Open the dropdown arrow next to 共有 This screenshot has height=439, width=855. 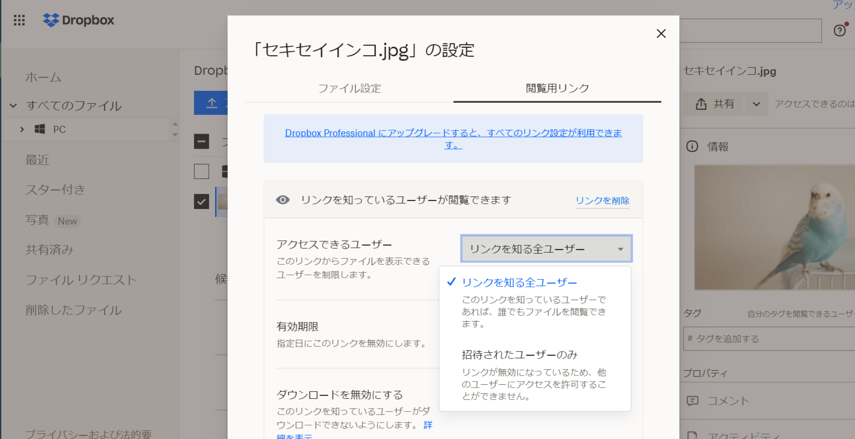[756, 104]
